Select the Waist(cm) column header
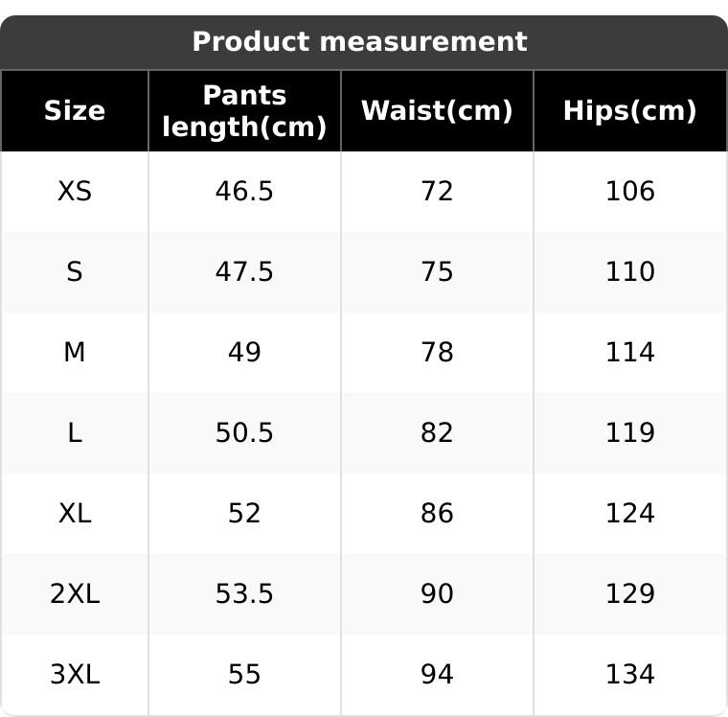728x717 pixels. pyautogui.click(x=437, y=111)
